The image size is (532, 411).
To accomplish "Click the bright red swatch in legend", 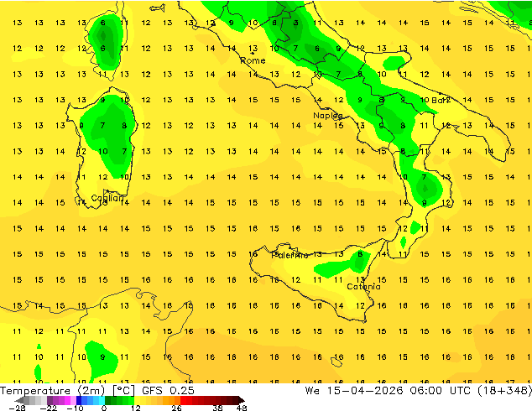I will 183,400.
